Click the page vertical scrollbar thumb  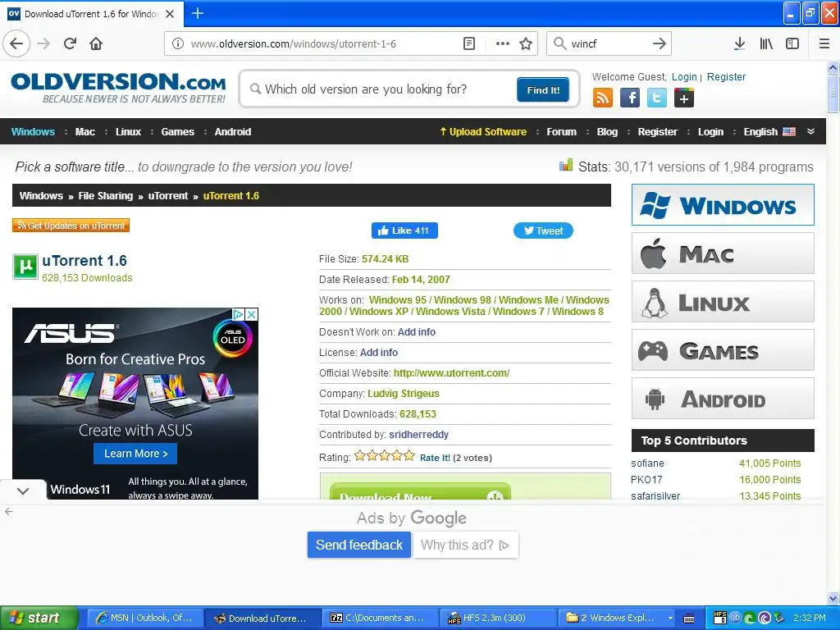[x=833, y=94]
